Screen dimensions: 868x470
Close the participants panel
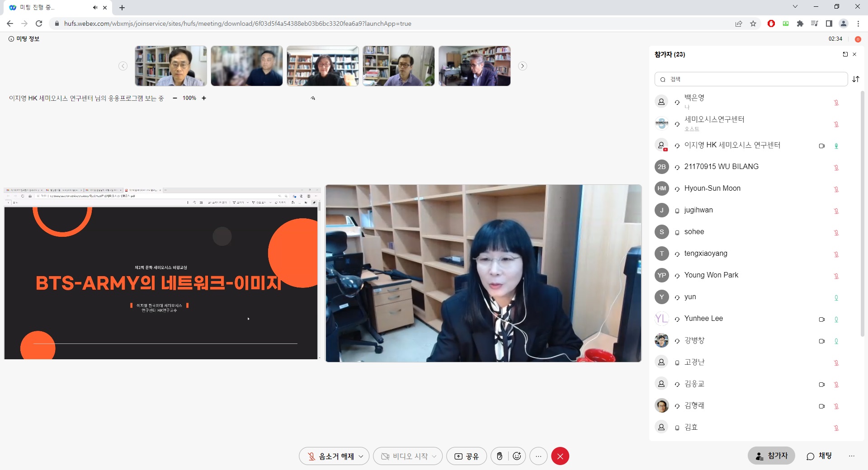(854, 54)
